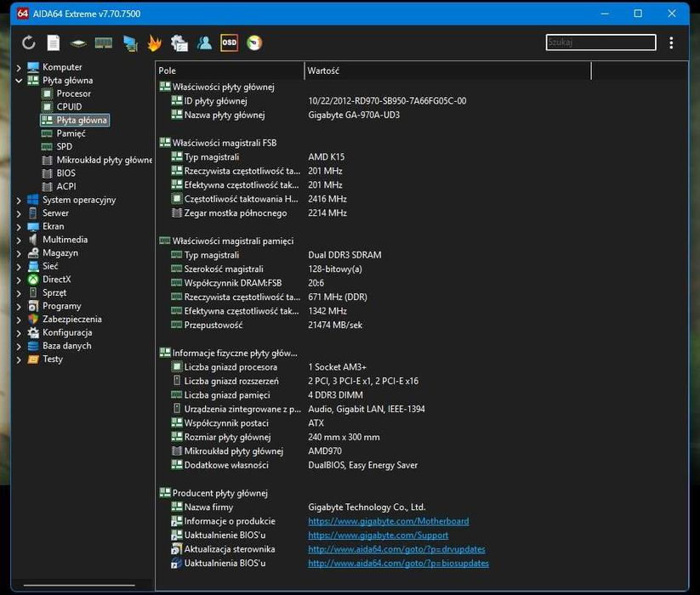Screen dimensions: 700x595
Task: Select Pamięć in the tree
Action: [x=71, y=133]
